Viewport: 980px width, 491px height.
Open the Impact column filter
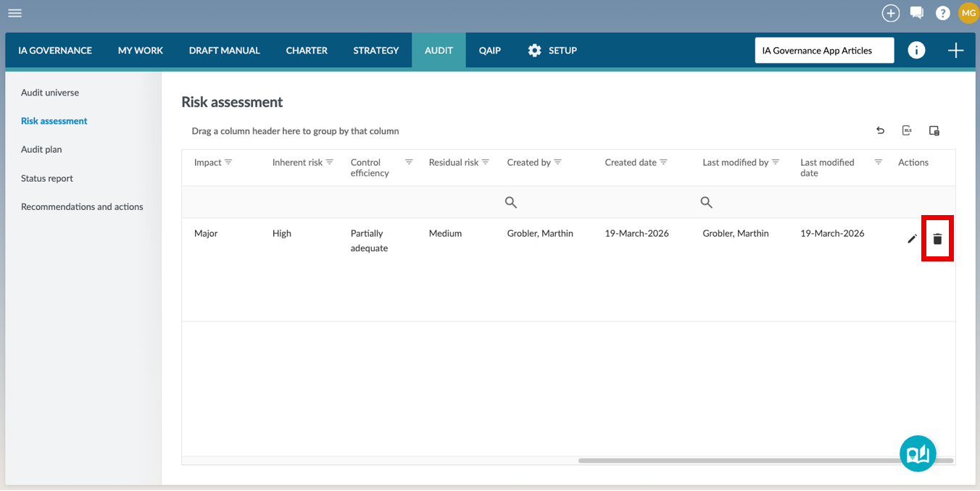tap(228, 162)
